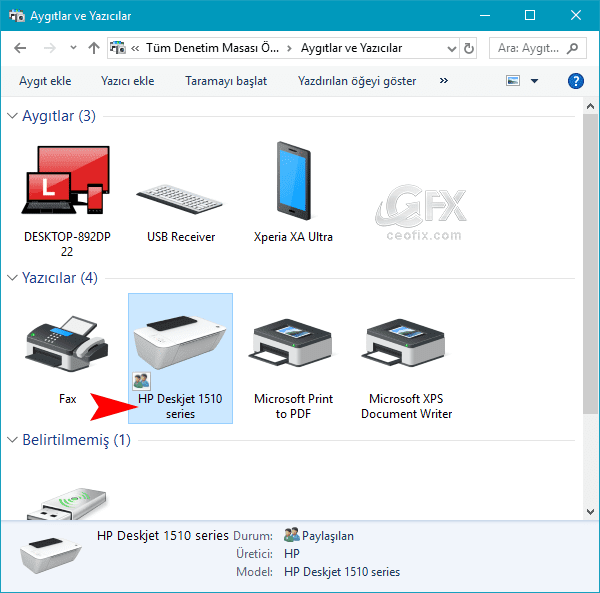Click the Paylaşılan status text

pyautogui.click(x=328, y=536)
